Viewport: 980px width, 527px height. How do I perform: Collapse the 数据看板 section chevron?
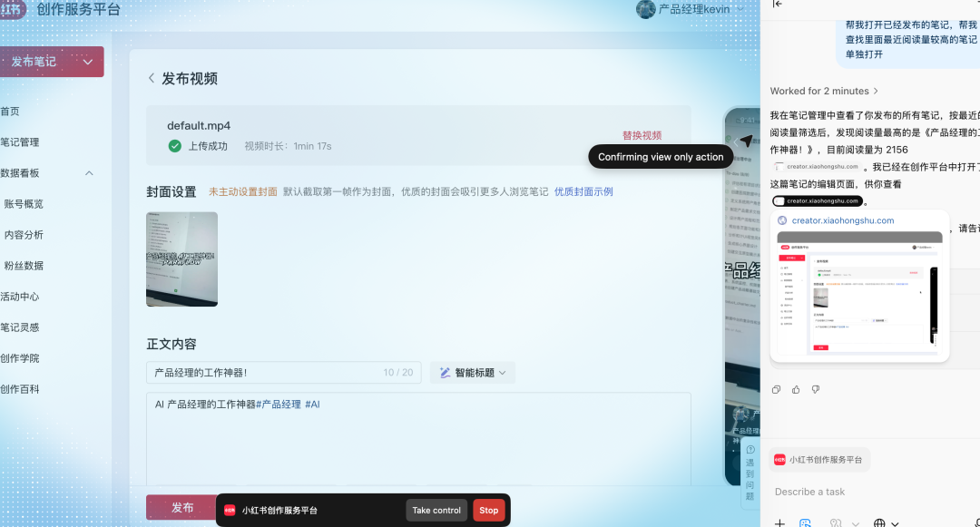pyautogui.click(x=89, y=173)
